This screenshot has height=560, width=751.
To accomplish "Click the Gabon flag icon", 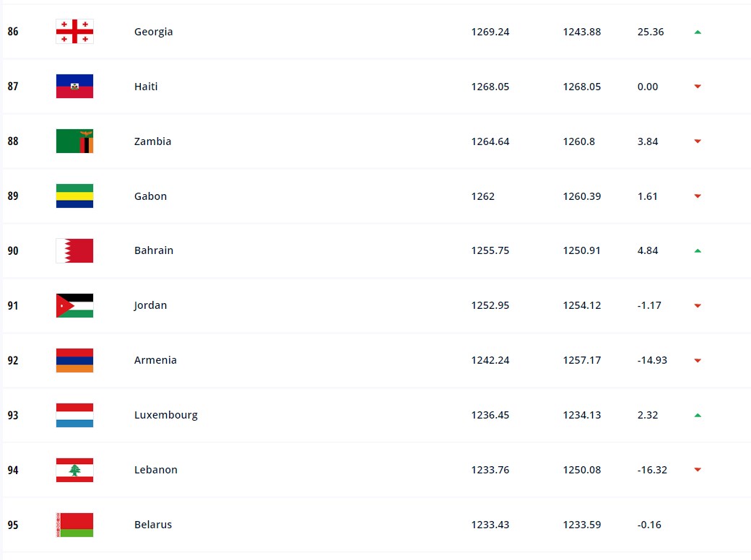I will click(x=74, y=196).
